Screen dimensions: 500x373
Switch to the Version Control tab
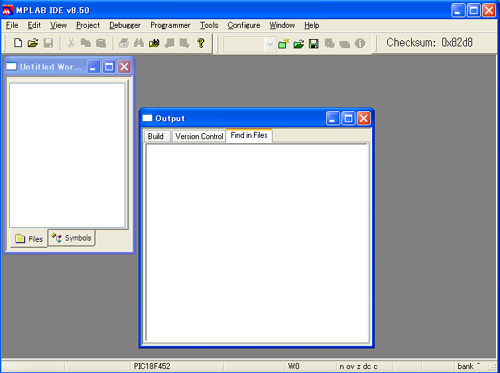pyautogui.click(x=199, y=136)
